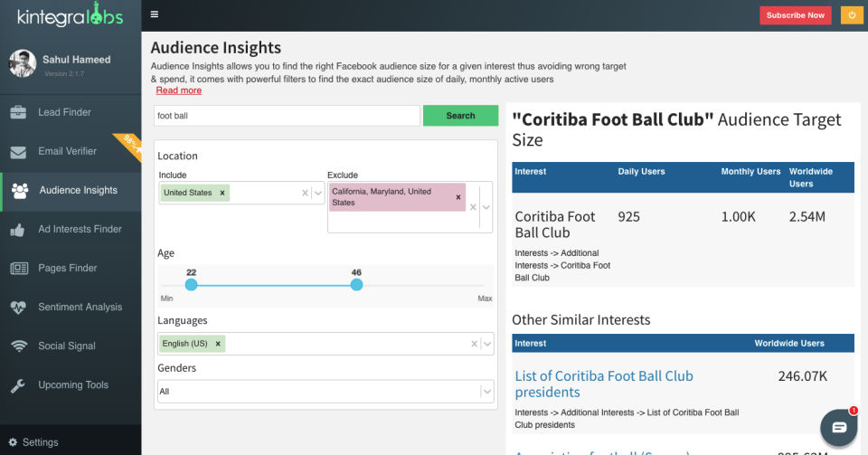Click the Ad Interests Finder thumbs-up icon
868x455 pixels.
[18, 230]
